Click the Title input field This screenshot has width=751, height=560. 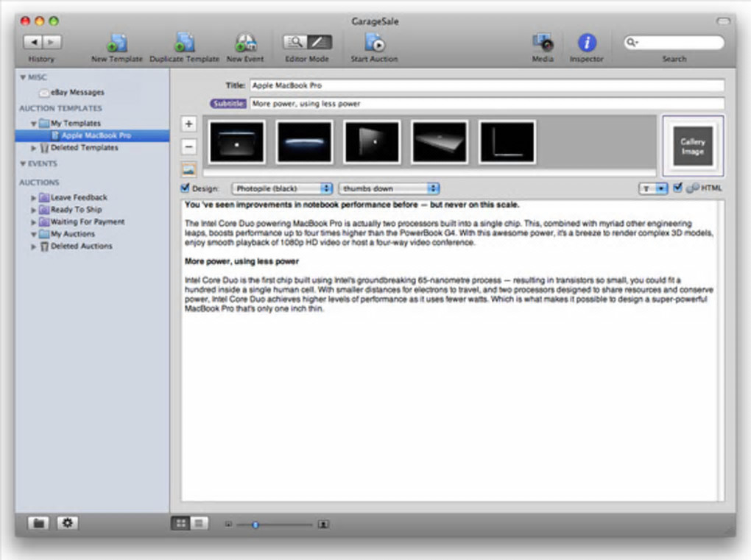[487, 85]
